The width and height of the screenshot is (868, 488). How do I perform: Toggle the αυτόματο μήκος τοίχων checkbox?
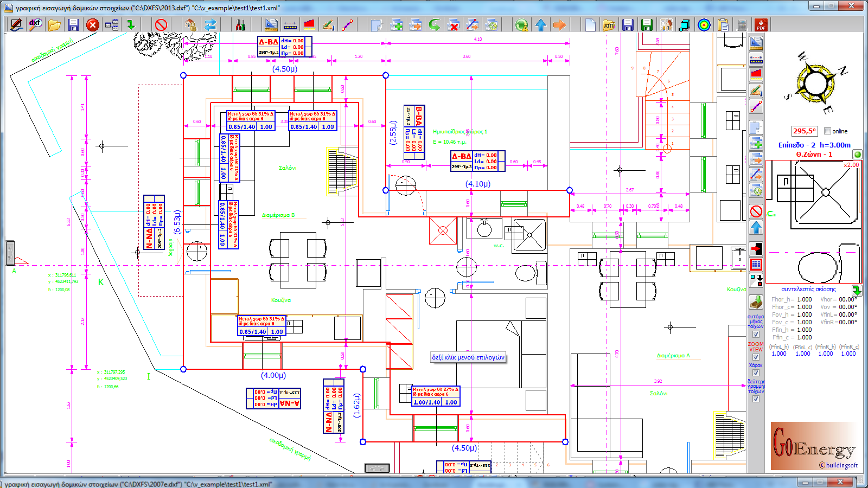click(756, 335)
